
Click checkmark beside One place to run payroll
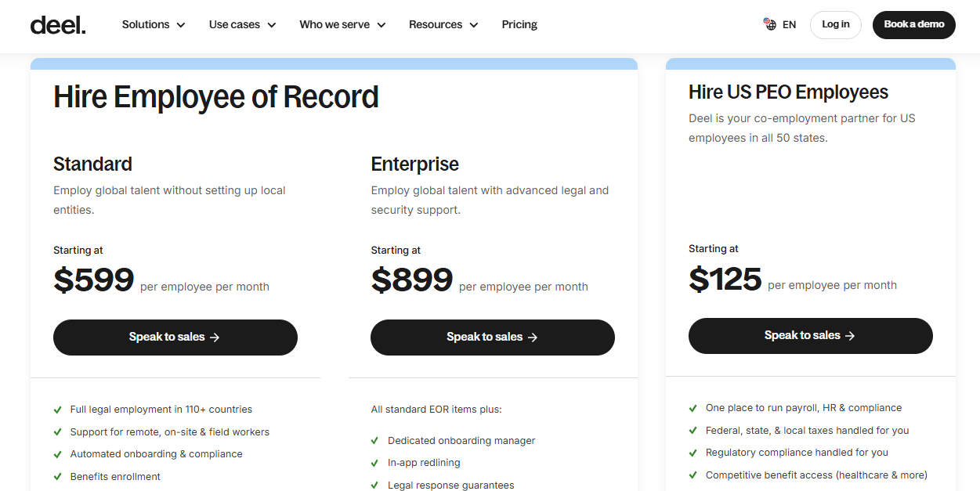(x=693, y=408)
